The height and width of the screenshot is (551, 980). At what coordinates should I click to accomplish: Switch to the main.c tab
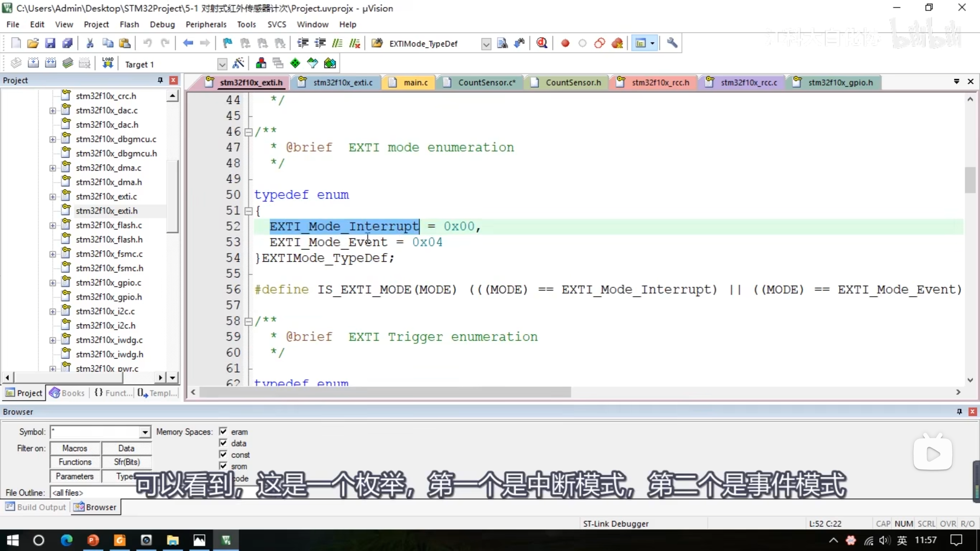pos(415,83)
